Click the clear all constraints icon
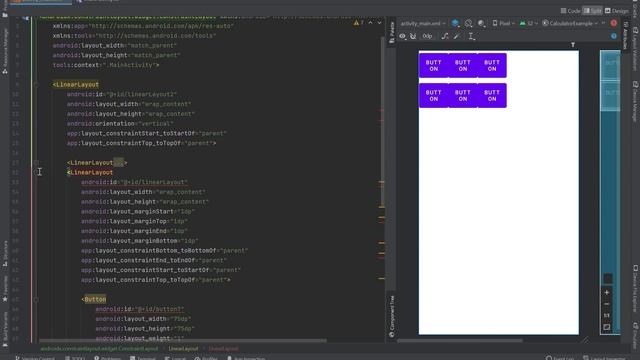640x360 pixels. tap(445, 36)
